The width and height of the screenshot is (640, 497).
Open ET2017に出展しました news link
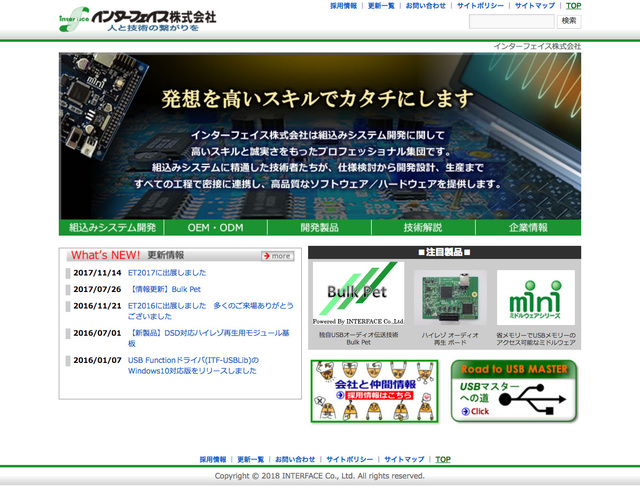pos(167,273)
